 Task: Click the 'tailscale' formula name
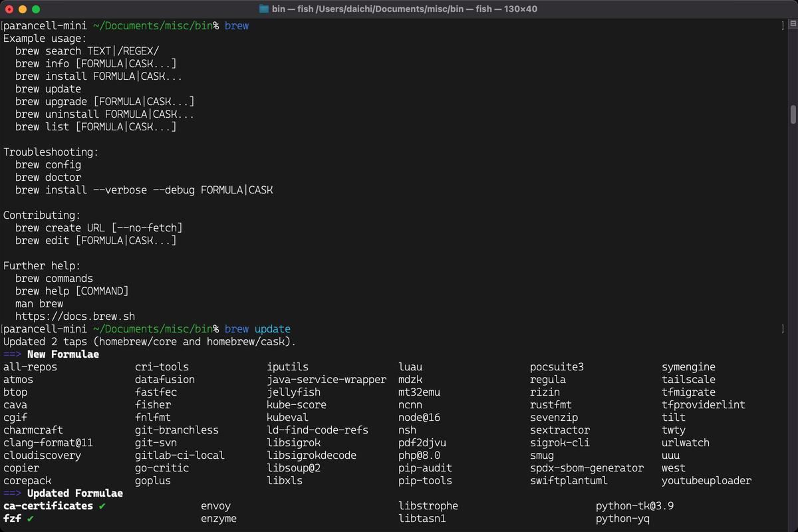pos(688,380)
